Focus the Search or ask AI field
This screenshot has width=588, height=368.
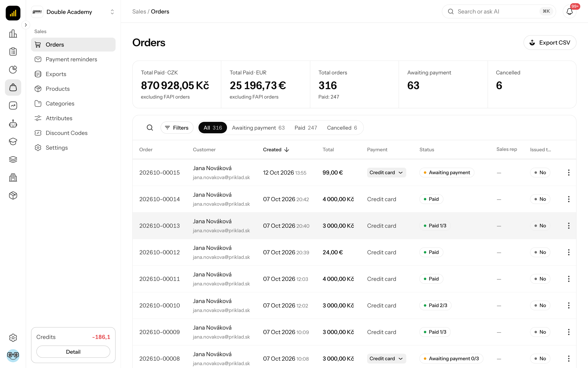[499, 11]
